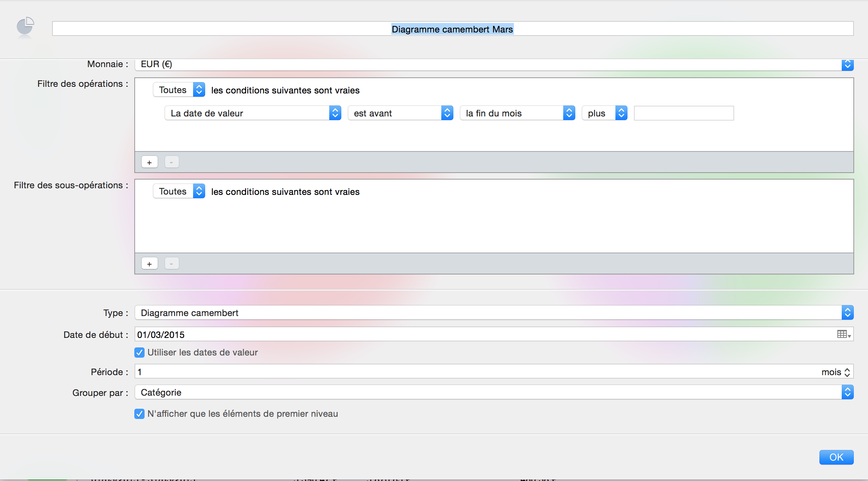Uncheck Utiliser les dates de valeur
Image resolution: width=868 pixels, height=481 pixels.
[139, 353]
